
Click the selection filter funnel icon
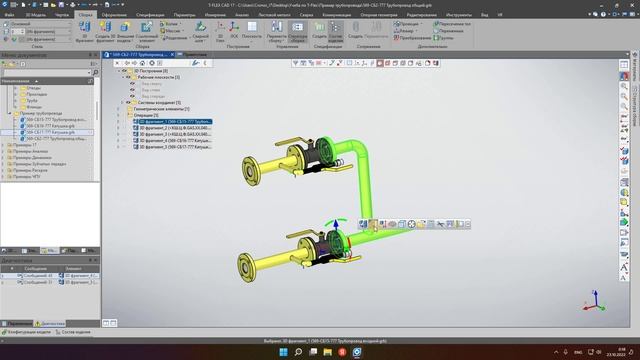click(295, 63)
